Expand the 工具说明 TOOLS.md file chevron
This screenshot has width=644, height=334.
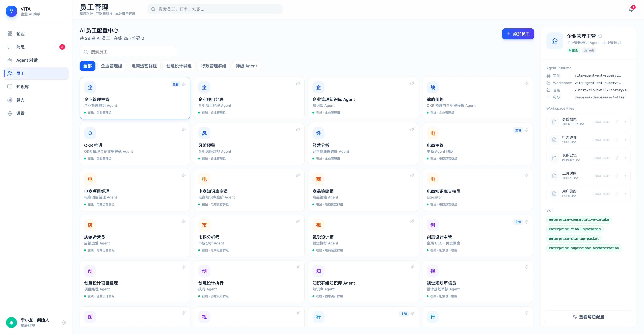[x=625, y=176]
